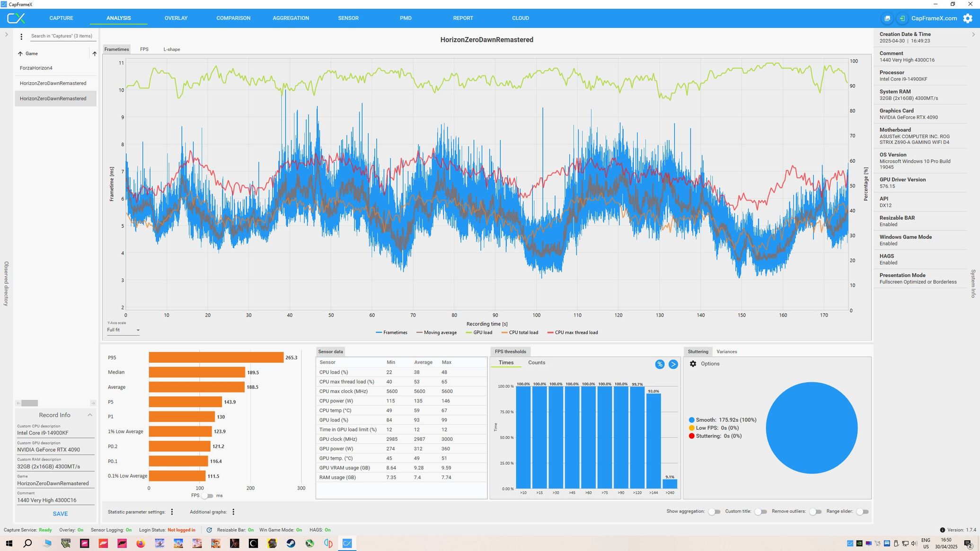Open Stuttering options gear icon
This screenshot has width=980, height=551.
click(693, 364)
